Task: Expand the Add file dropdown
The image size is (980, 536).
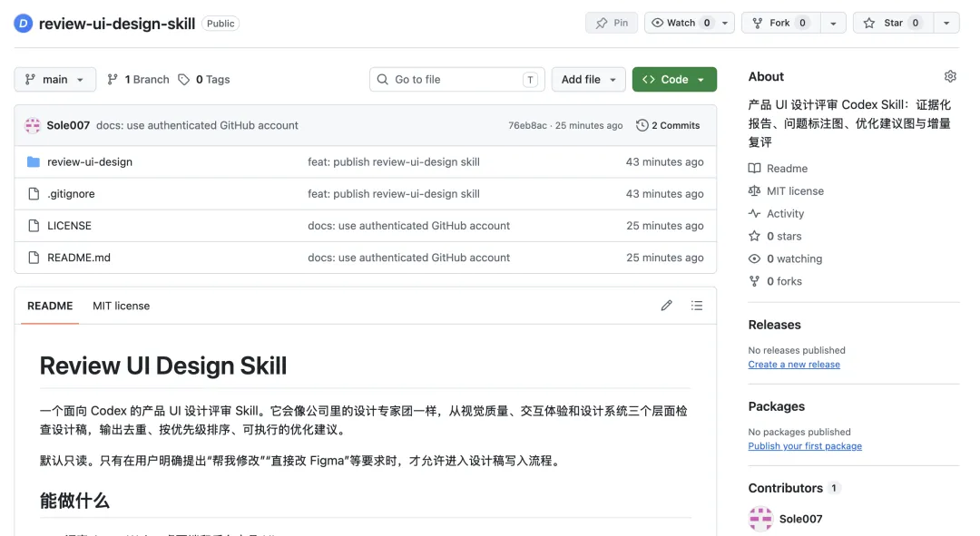Action: click(x=588, y=79)
